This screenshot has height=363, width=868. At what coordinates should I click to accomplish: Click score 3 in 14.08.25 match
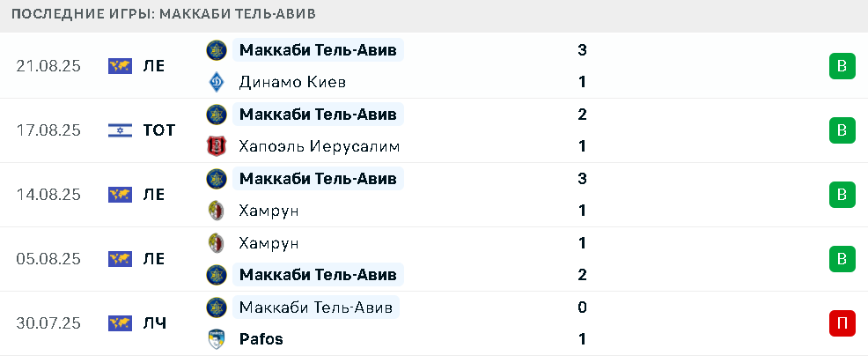pos(582,179)
